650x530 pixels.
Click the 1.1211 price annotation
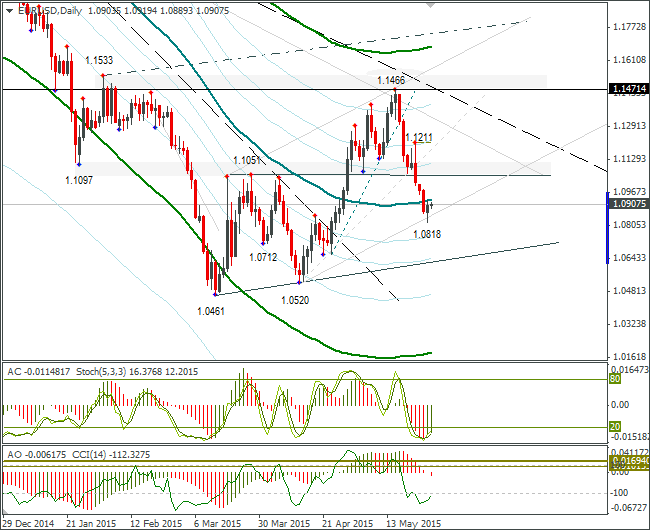coord(419,137)
